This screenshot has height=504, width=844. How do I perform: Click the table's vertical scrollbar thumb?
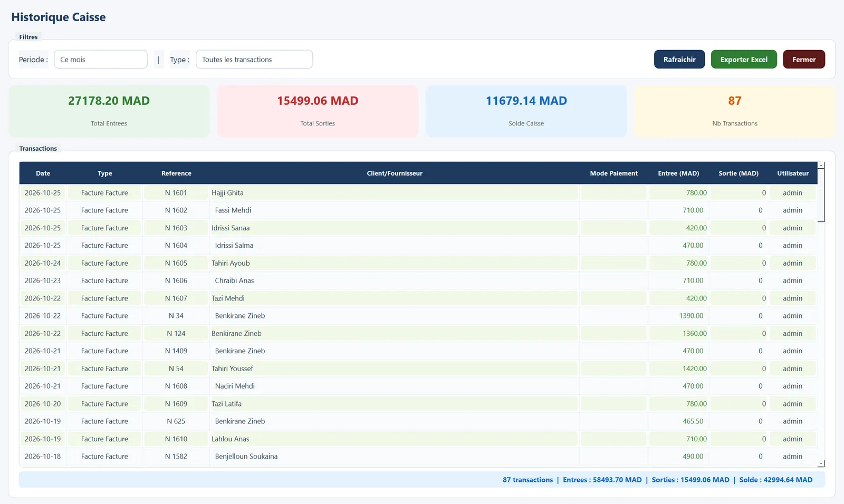(x=821, y=196)
